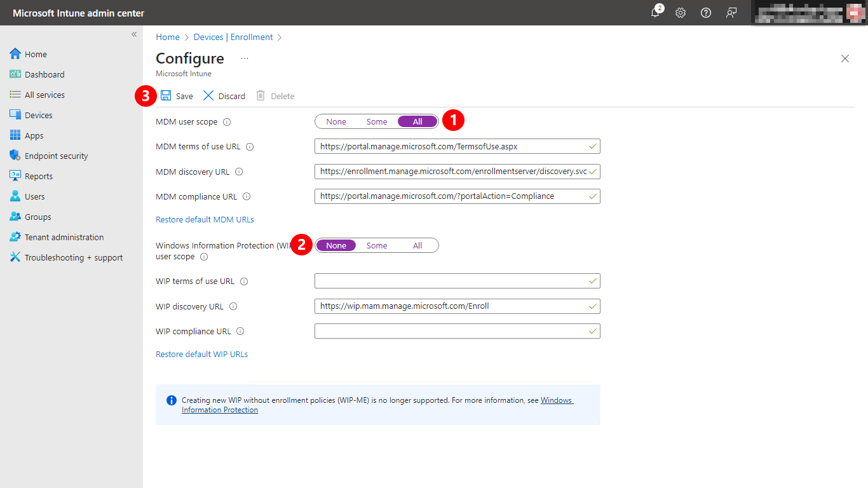Click Restore default MDM URLs link

(205, 219)
